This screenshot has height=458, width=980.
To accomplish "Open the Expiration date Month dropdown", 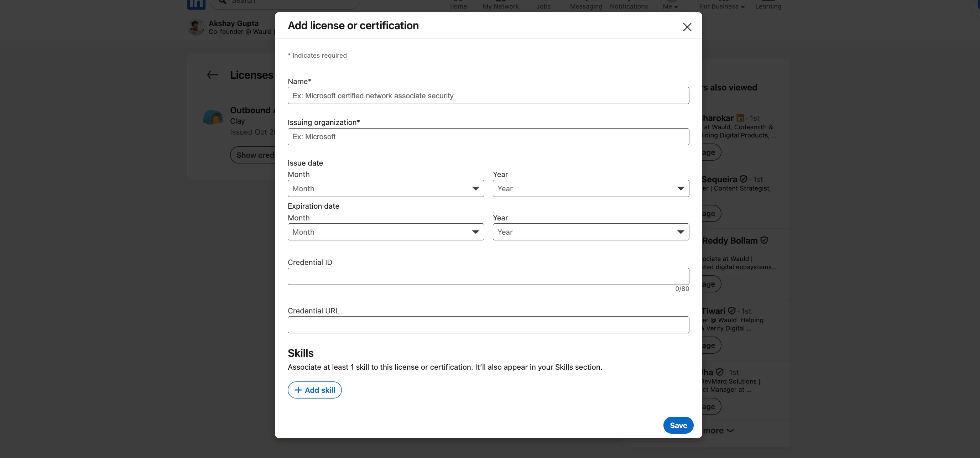I will coord(386,231).
